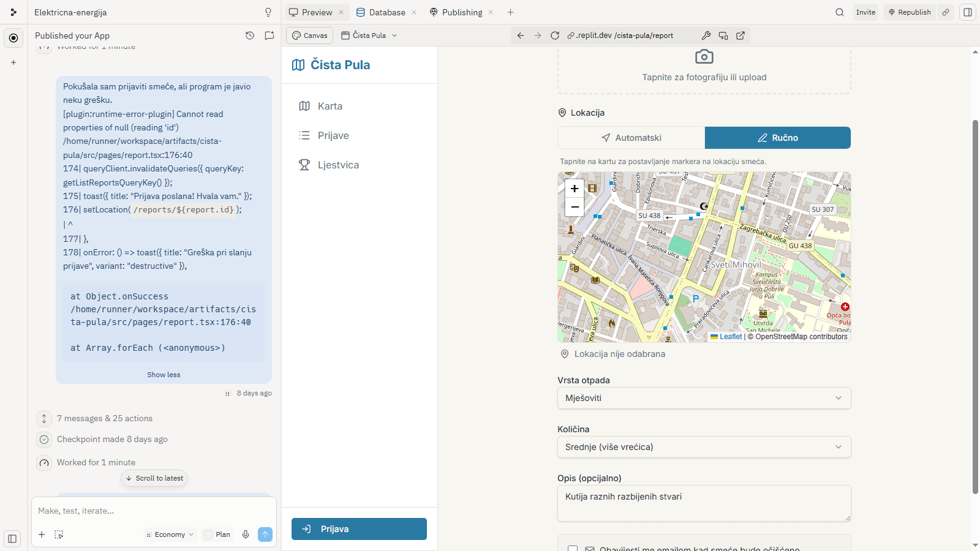
Task: Tap the photo upload area text
Action: [x=704, y=77]
